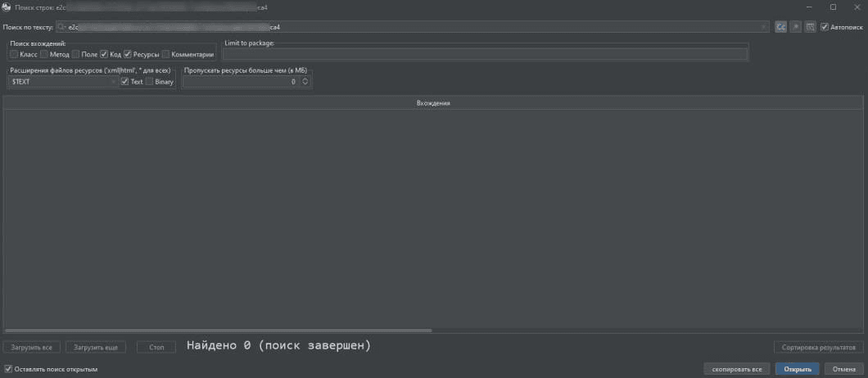Click the Limit to package input field
This screenshot has width=868, height=378.
tap(485, 54)
